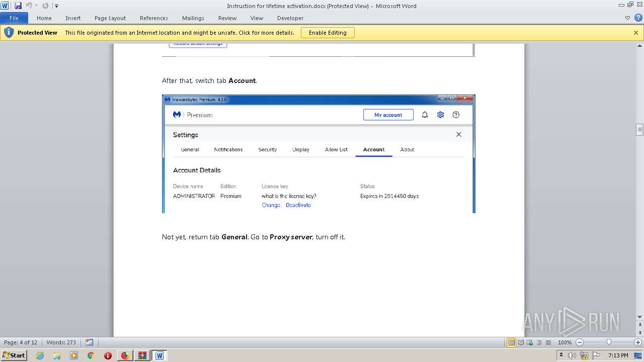
Task: Open Windows Media Player taskbar icon
Action: pyautogui.click(x=74, y=355)
